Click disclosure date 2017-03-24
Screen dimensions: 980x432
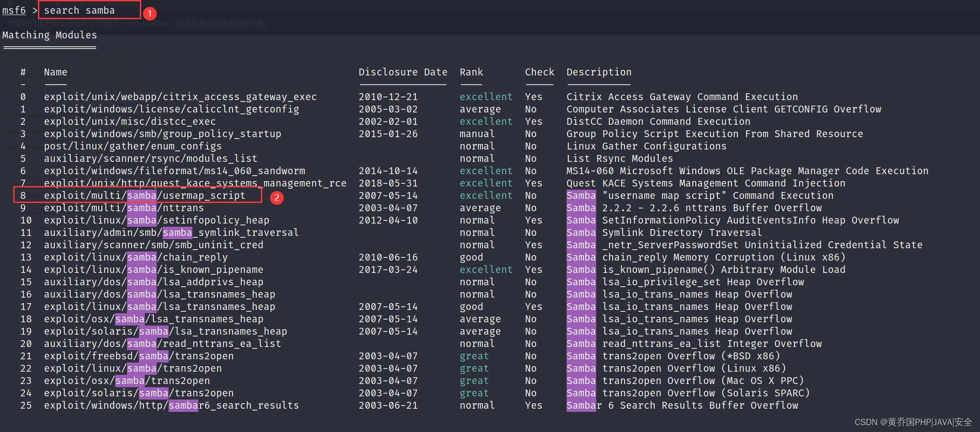[388, 270]
